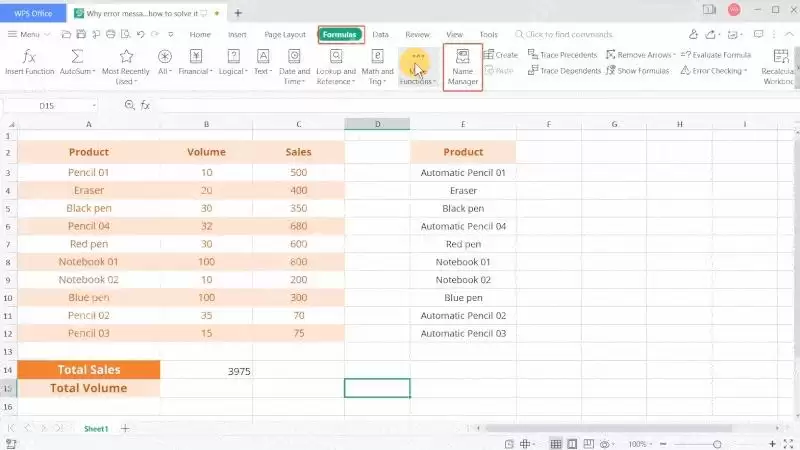
Task: Expand the All functions list
Action: (164, 63)
